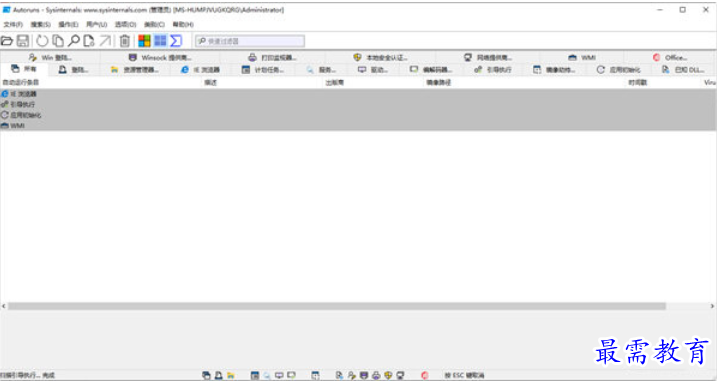The height and width of the screenshot is (383, 717).
Task: Click the status bar Everything icon
Action: (207, 376)
